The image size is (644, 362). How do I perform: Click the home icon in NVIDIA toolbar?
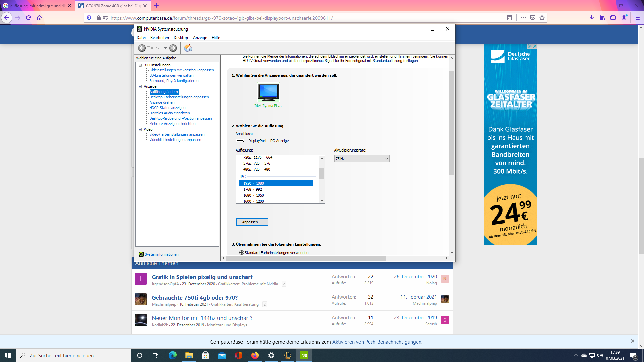pos(188,48)
